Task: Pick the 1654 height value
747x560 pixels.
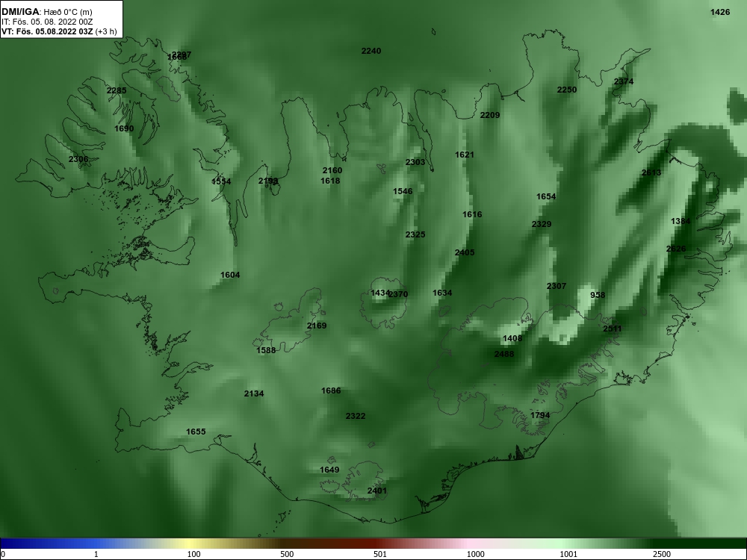Action: tap(546, 196)
